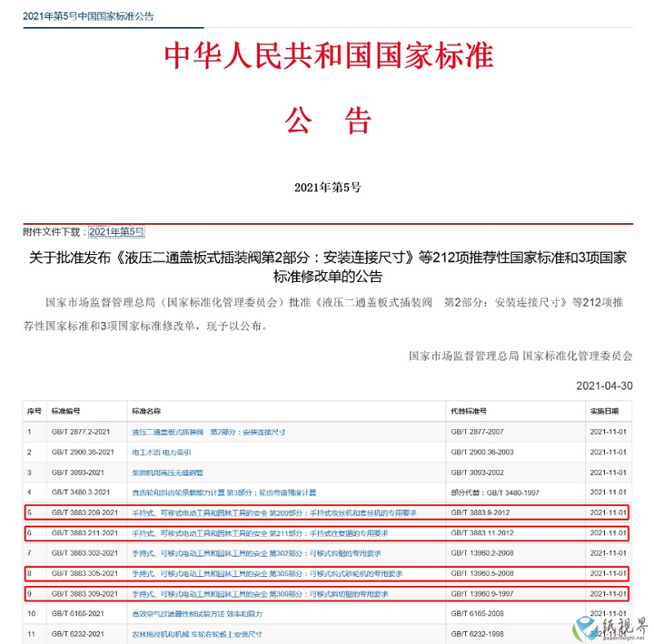Select standard number GB/T 3480.3-2021
The image size is (654, 644).
(x=80, y=492)
